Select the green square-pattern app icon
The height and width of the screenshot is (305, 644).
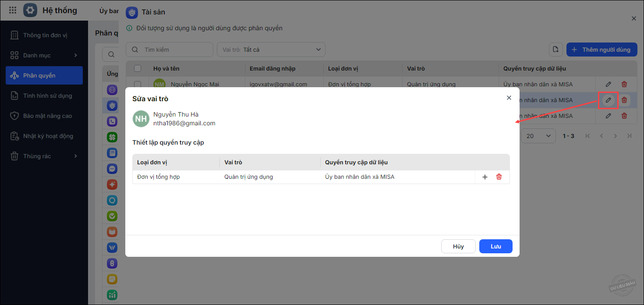tap(112, 137)
